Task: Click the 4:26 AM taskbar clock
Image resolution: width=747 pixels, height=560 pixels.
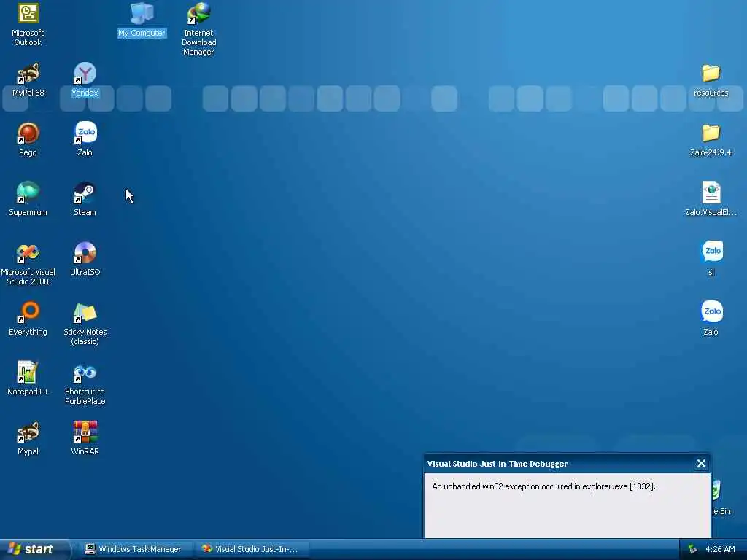Action: (720, 549)
